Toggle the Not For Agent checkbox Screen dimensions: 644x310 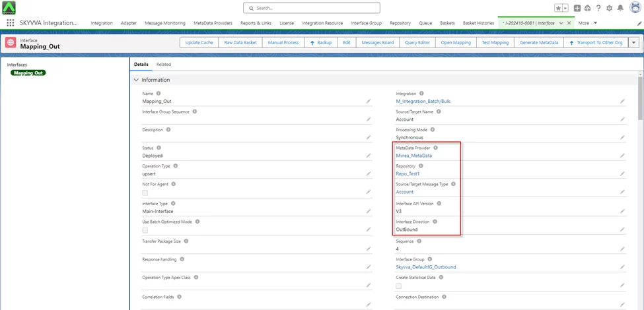coord(146,193)
